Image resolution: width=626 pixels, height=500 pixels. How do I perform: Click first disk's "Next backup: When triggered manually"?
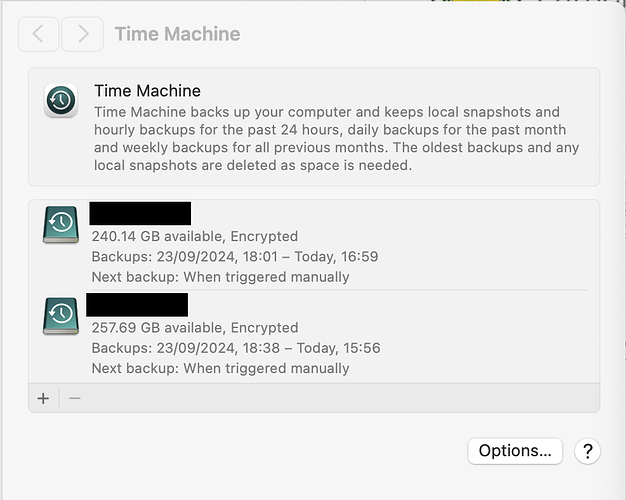point(220,277)
